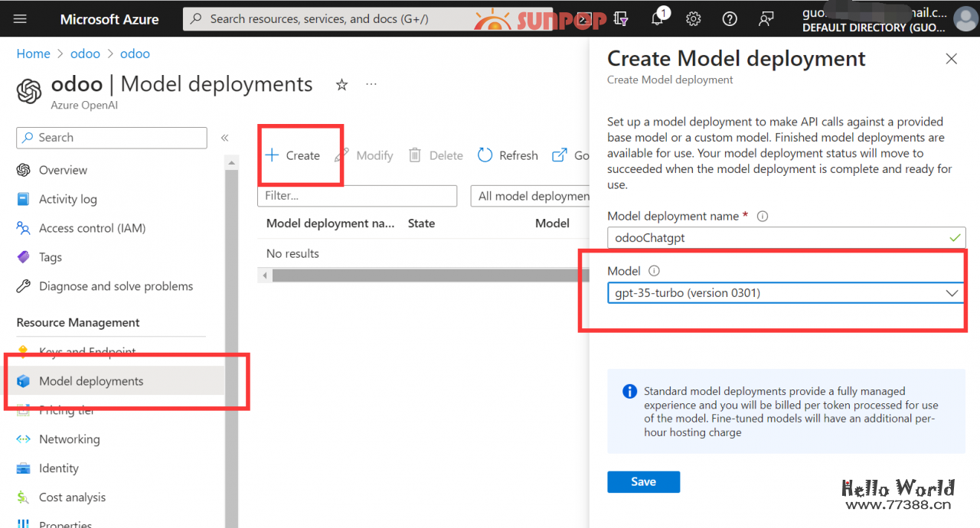980x528 pixels.
Task: Click the Create toolbar button
Action: point(292,155)
